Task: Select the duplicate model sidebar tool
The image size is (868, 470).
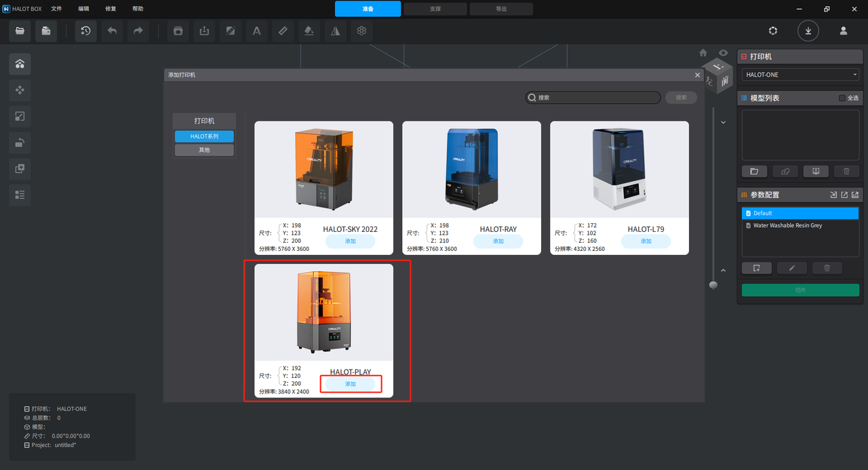Action: coord(20,168)
